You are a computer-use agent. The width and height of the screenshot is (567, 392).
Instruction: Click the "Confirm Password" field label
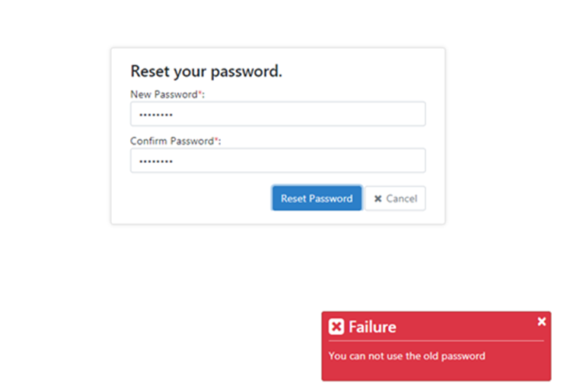click(x=172, y=141)
